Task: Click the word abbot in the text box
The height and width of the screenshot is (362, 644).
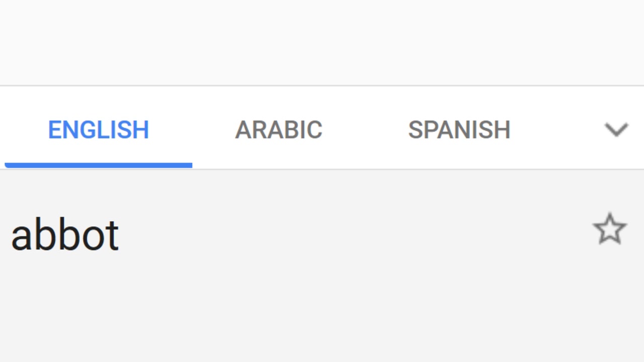Action: [65, 235]
